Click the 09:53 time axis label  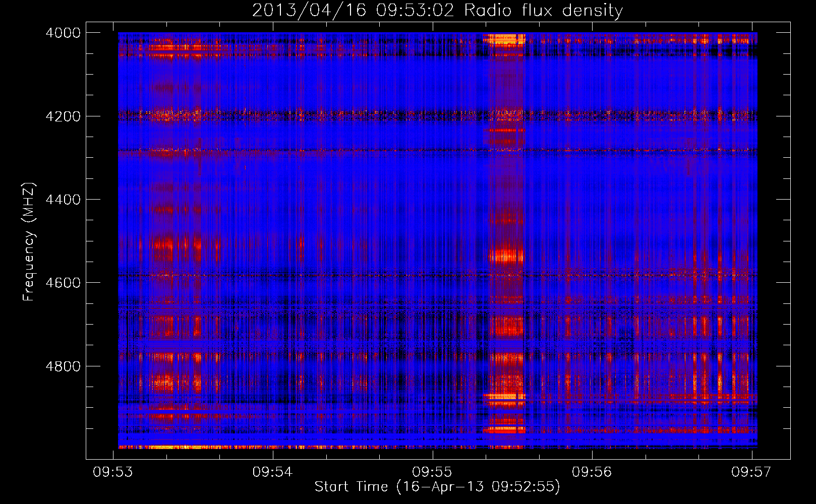[x=113, y=472]
